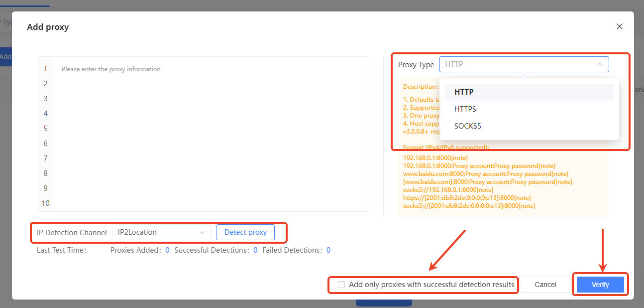Click line number 10 in the editor
Screen dimensions: 644x308
[45, 203]
